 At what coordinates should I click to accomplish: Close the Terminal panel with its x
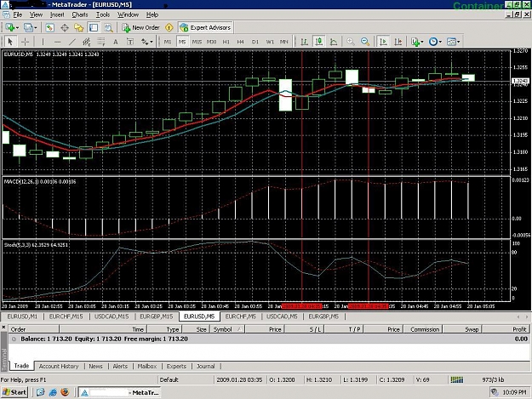point(3,328)
